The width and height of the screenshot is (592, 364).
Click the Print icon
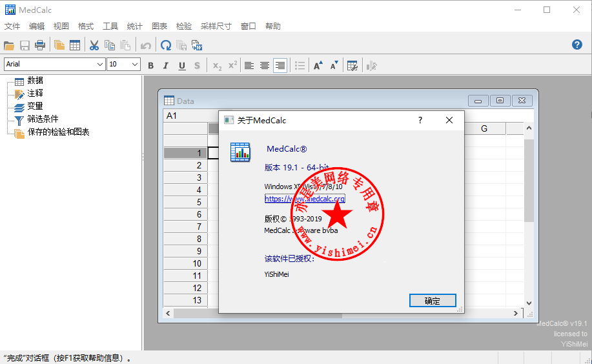(39, 46)
